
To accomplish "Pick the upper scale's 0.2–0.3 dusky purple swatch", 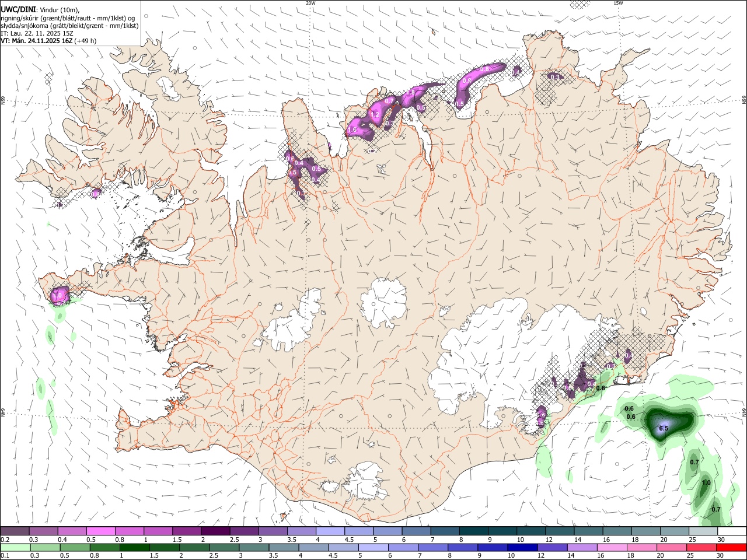I will pos(15,531).
